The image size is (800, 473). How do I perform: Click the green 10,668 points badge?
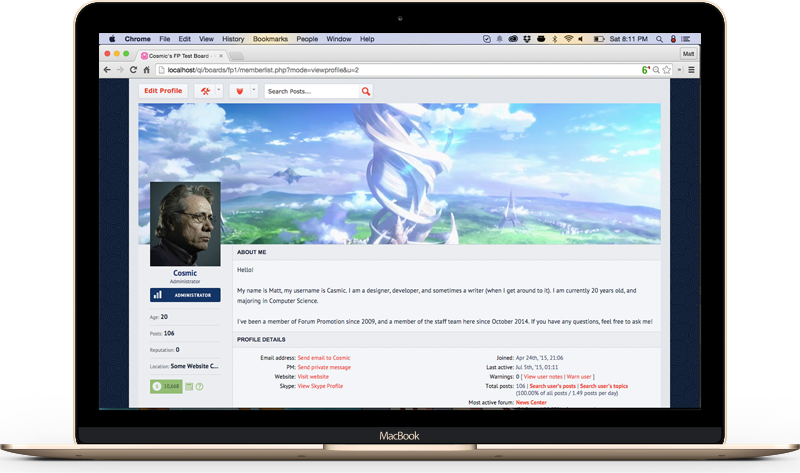[x=166, y=386]
